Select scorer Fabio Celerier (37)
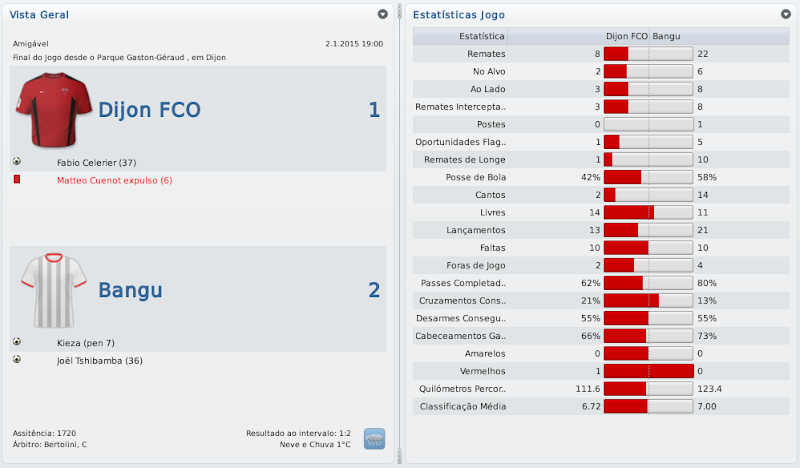800x468 pixels. pos(96,162)
